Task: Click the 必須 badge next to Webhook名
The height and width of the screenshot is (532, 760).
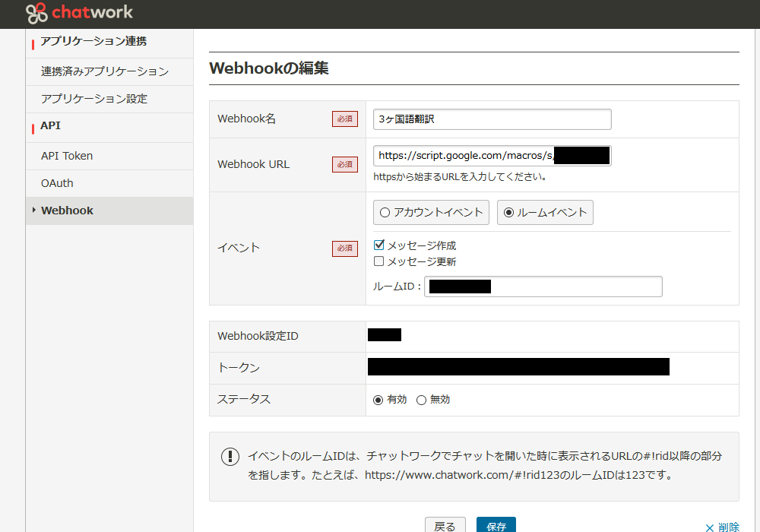Action: tap(344, 119)
